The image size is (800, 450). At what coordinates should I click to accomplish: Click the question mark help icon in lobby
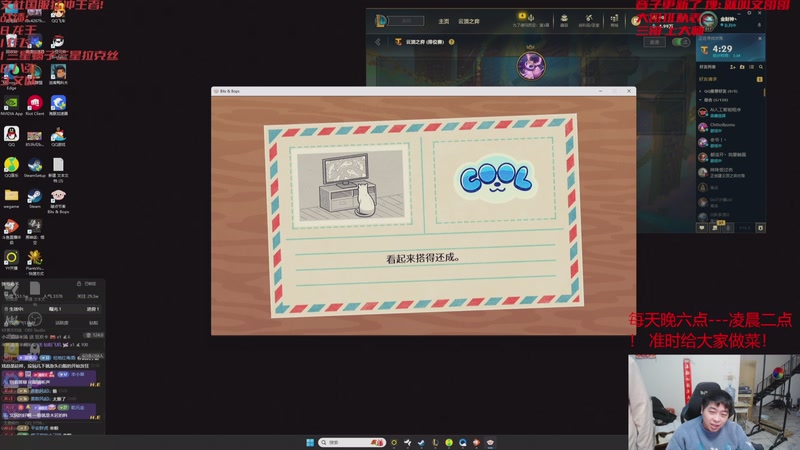pyautogui.click(x=452, y=42)
